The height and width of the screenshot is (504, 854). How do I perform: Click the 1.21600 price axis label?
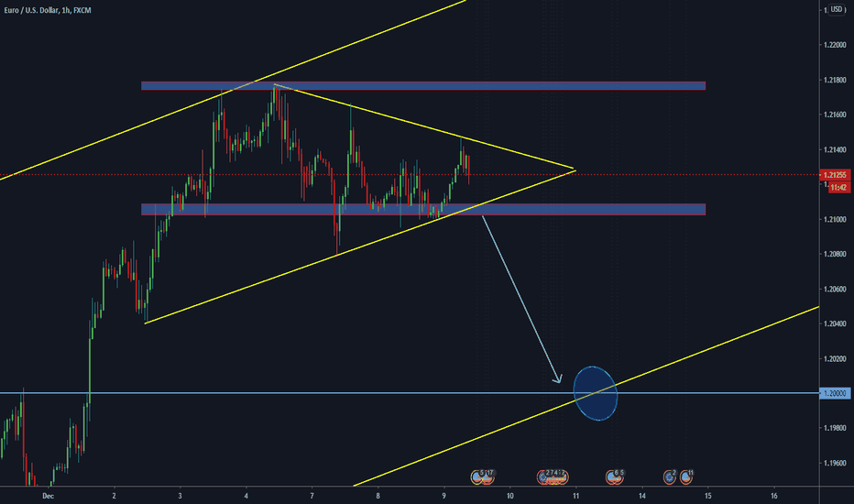[835, 115]
